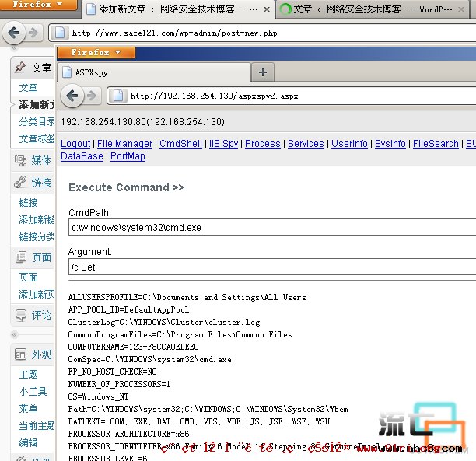Click the pushpin icon beside 文章 menu

(20, 68)
